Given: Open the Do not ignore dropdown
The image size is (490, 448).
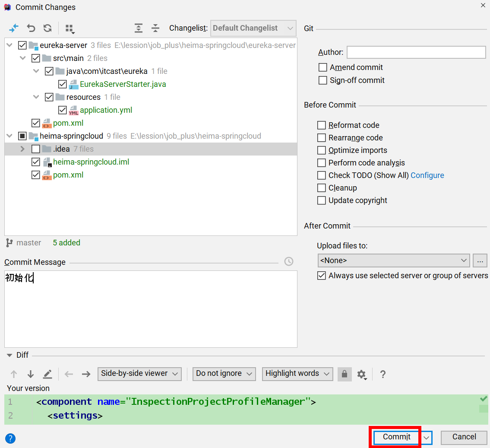Looking at the screenshot, I should coord(224,374).
